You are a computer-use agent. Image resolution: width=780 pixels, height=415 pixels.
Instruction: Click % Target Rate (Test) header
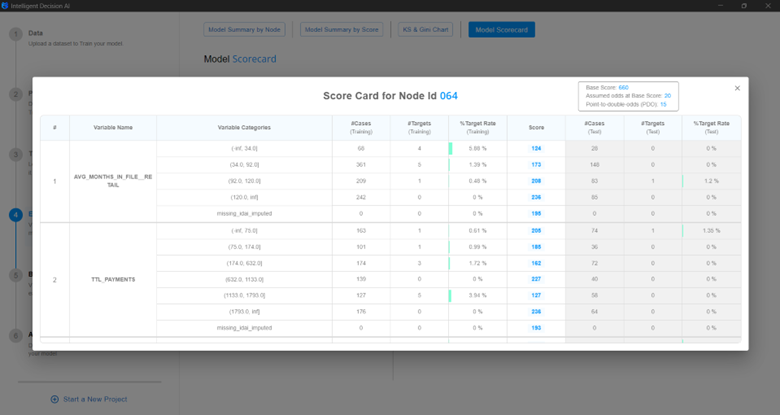pyautogui.click(x=711, y=127)
